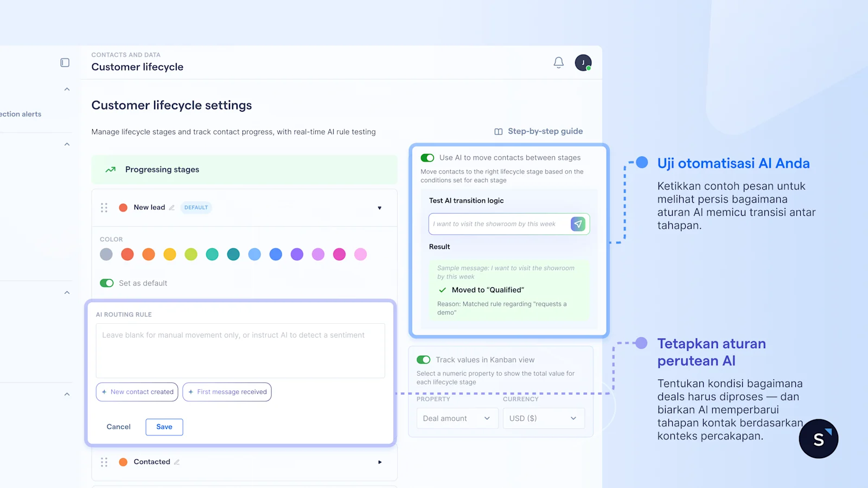Grab the drag handle of Contacted
868x488 pixels.
[104, 462]
